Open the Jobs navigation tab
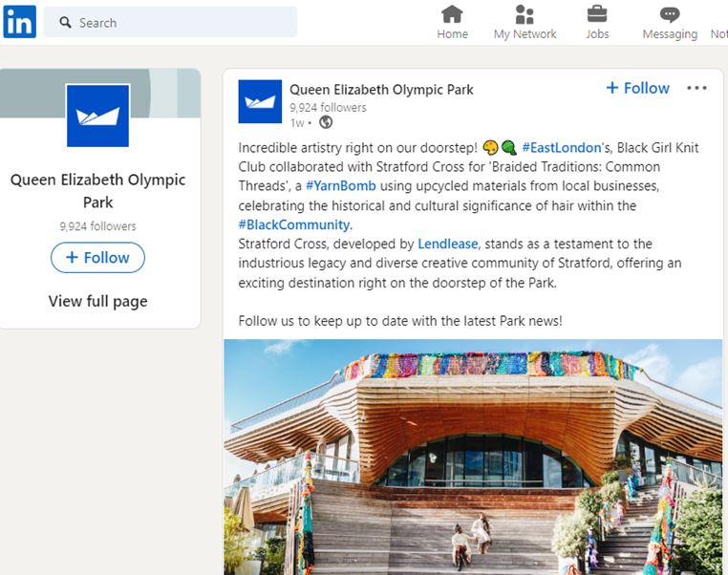This screenshot has width=728, height=575. point(597,22)
